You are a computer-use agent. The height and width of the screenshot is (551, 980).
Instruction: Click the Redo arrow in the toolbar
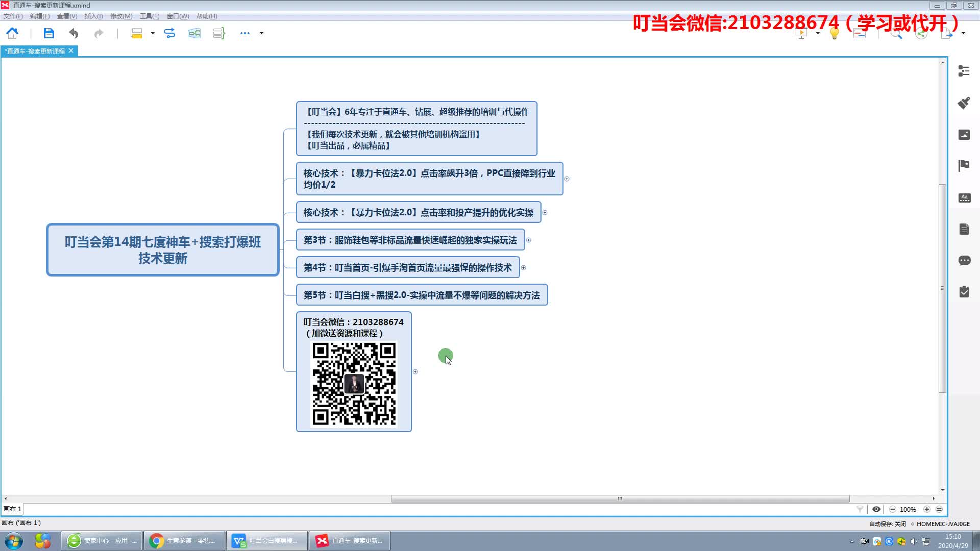pyautogui.click(x=99, y=33)
